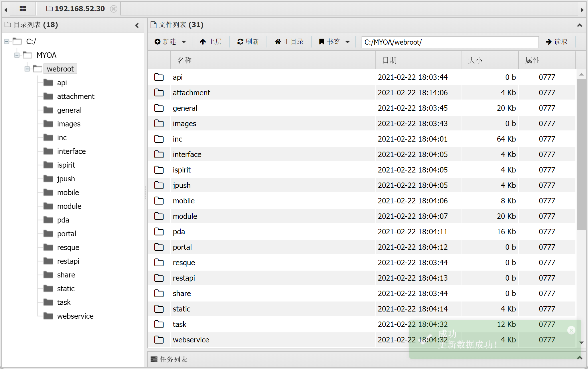Collapse the webroot tree node
This screenshot has height=369, width=588.
27,69
